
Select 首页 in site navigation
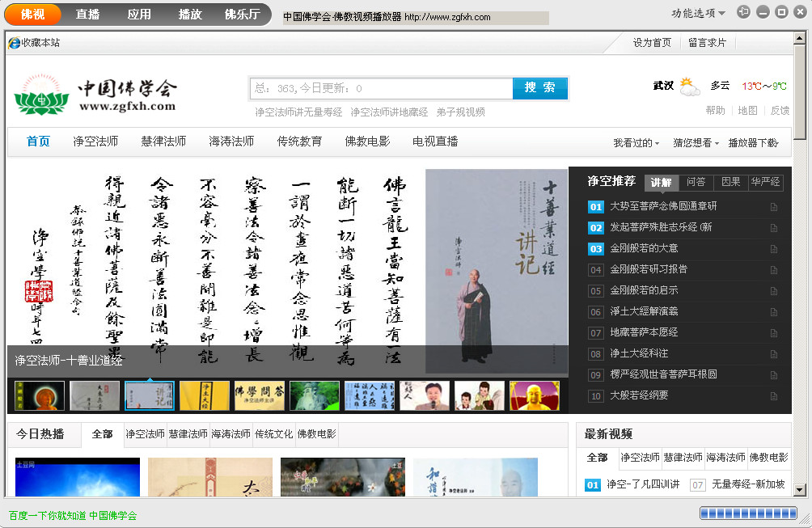pyautogui.click(x=38, y=142)
